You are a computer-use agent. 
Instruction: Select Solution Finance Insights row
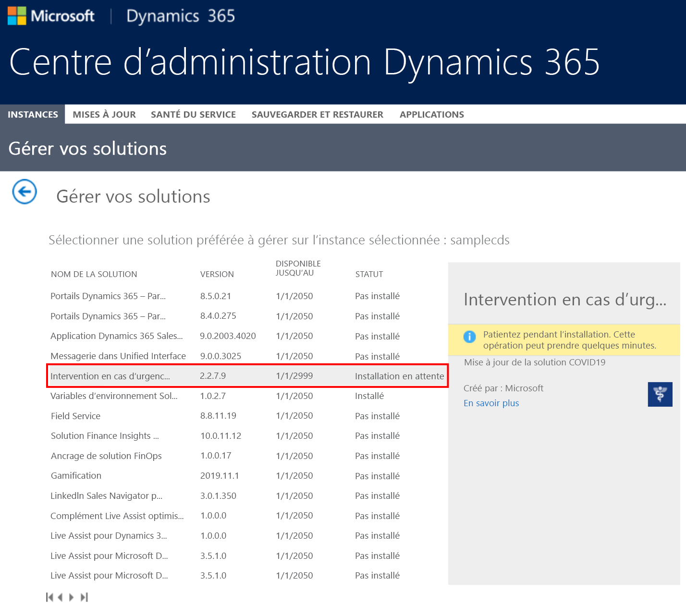(247, 436)
